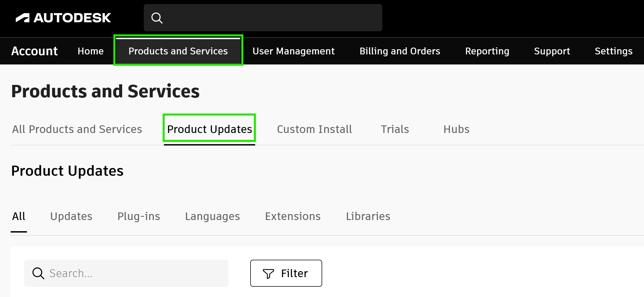This screenshot has height=297, width=644.
Task: Open the Home menu item
Action: pyautogui.click(x=90, y=51)
